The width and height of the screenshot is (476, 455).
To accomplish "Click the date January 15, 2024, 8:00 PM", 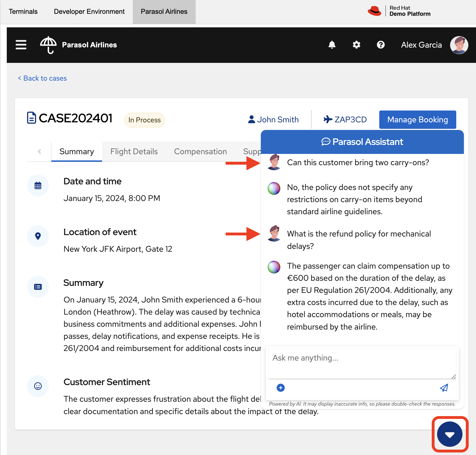I will 112,198.
